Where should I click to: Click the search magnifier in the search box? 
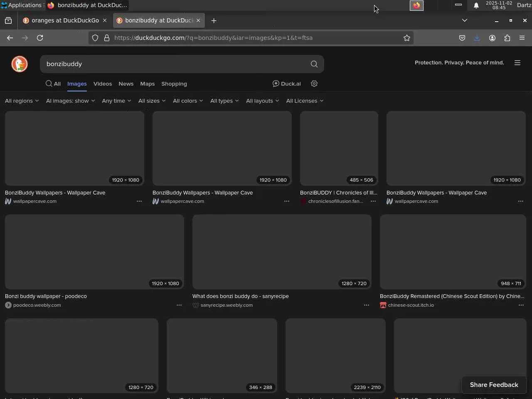tap(314, 64)
